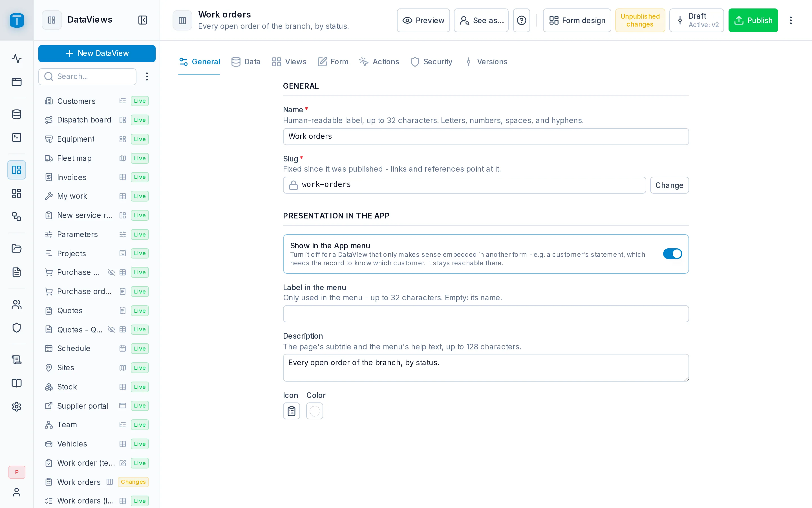Open the terminal console icon in left rail
Image resolution: width=812 pixels, height=508 pixels.
click(x=16, y=137)
